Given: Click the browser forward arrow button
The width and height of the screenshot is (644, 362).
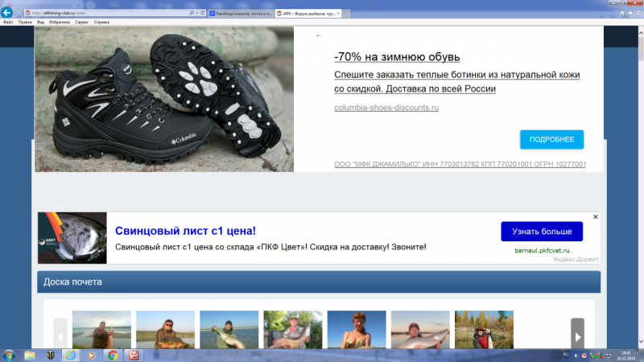Looking at the screenshot, I should (x=18, y=13).
